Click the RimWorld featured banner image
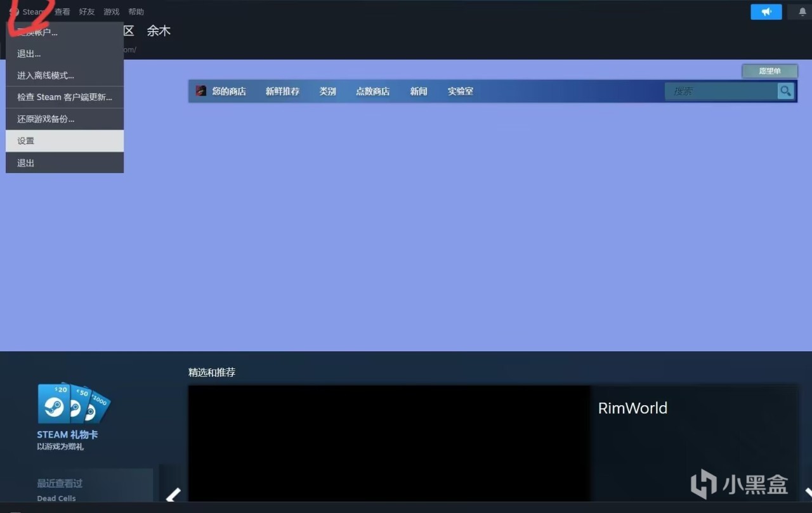The image size is (812, 513). (x=390, y=443)
